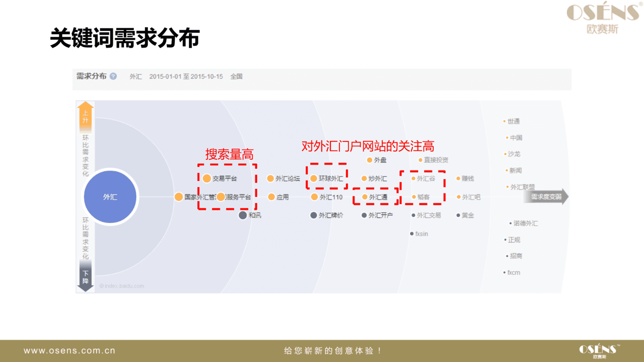Select the 外汇联盟 keyword node
The width and height of the screenshot is (644, 362).
tap(521, 187)
